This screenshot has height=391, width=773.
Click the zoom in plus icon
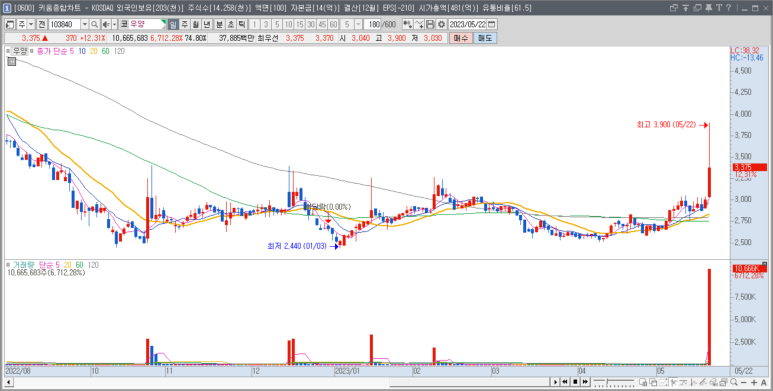[754, 382]
